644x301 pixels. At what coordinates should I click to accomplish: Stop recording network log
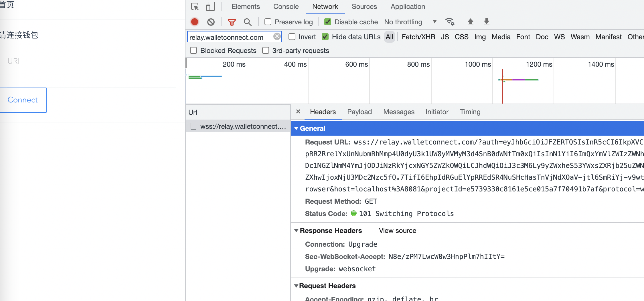(195, 22)
